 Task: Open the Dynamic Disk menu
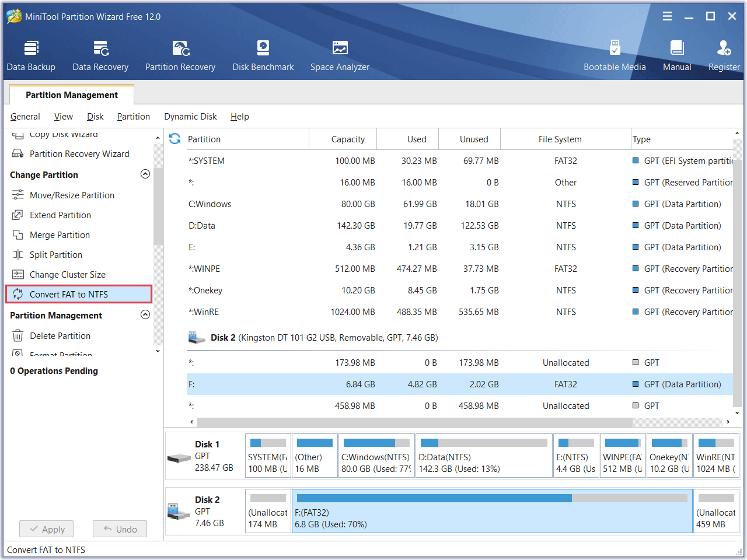click(190, 117)
